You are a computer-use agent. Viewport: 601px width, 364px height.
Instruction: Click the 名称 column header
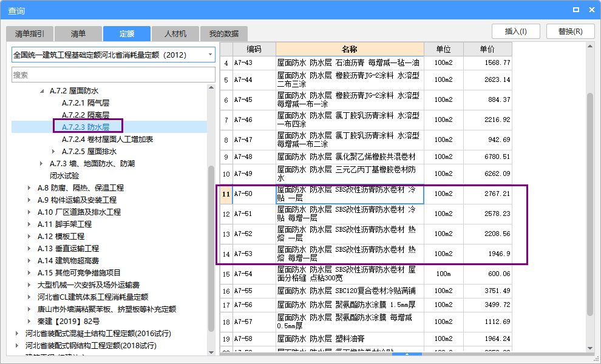350,49
